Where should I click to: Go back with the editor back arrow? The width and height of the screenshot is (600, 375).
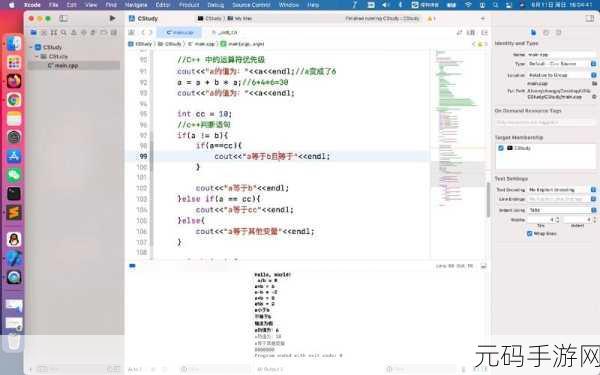pos(143,33)
